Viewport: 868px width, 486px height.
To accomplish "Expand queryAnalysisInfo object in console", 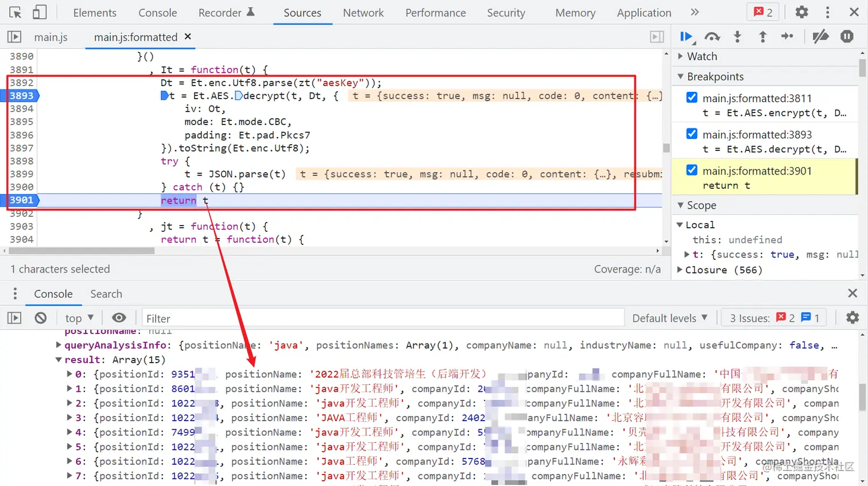I will [59, 345].
